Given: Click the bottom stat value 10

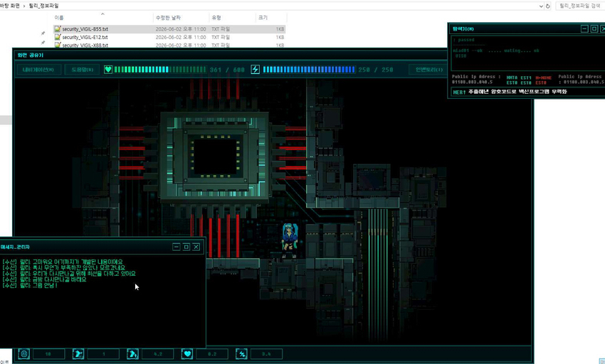Looking at the screenshot, I should 48,354.
